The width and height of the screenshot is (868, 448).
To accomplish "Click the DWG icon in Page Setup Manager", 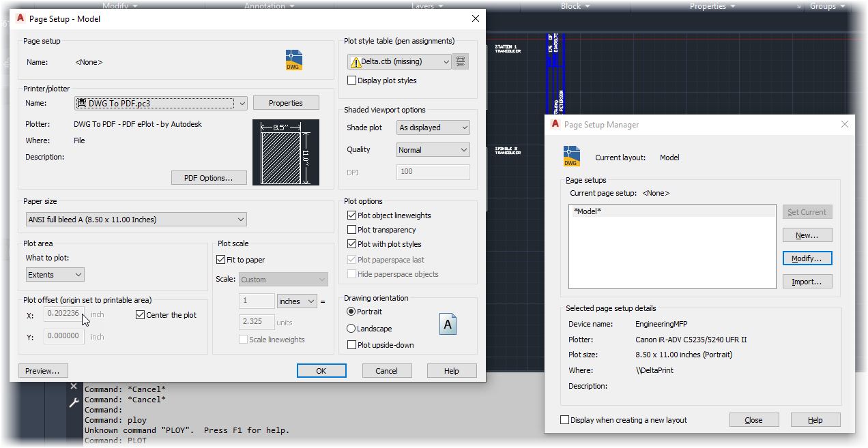I will click(571, 156).
